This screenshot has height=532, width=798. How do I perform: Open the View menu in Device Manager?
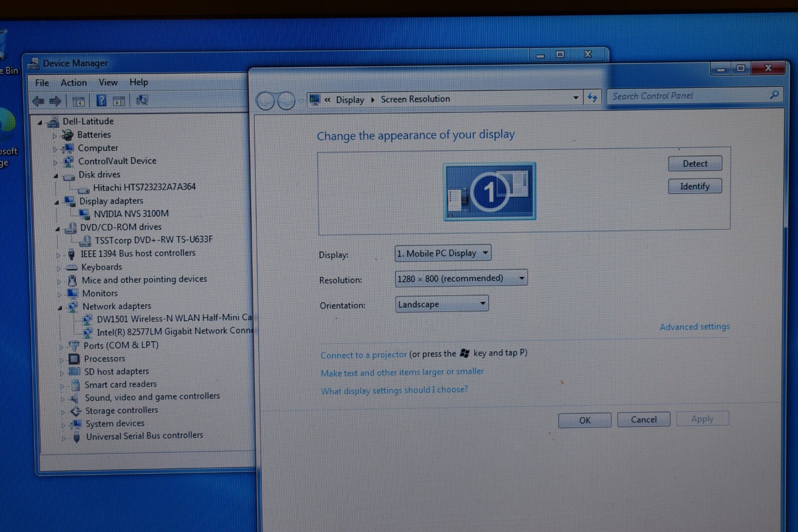108,82
